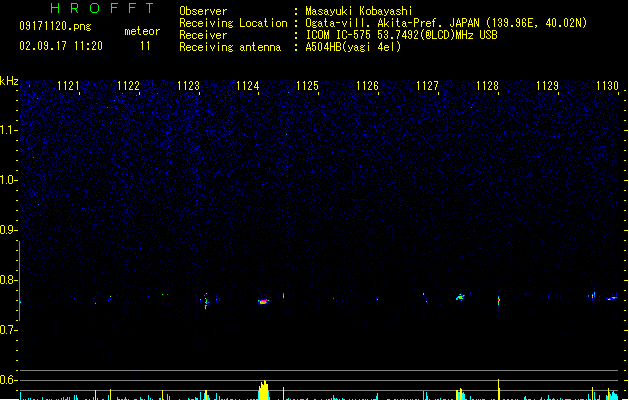Click the meteor echo just after 1123
This screenshot has height=400, width=629.
click(x=206, y=301)
